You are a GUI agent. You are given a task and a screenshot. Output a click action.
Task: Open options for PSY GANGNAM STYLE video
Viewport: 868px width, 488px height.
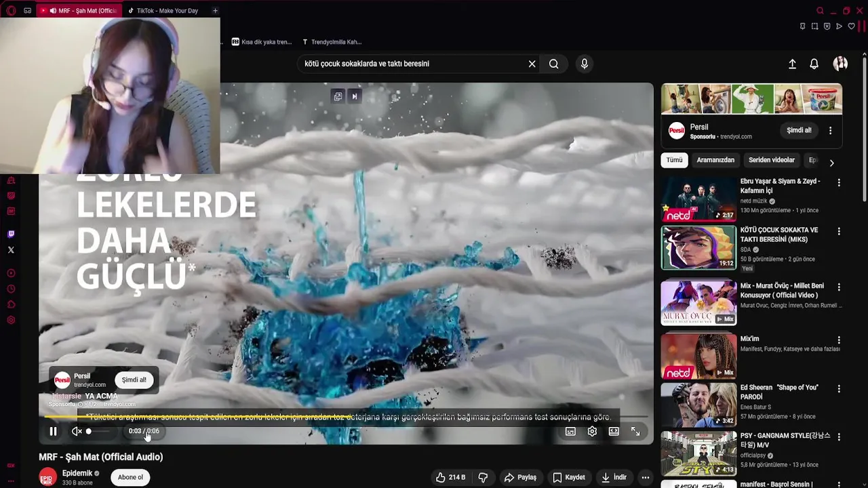point(839,437)
